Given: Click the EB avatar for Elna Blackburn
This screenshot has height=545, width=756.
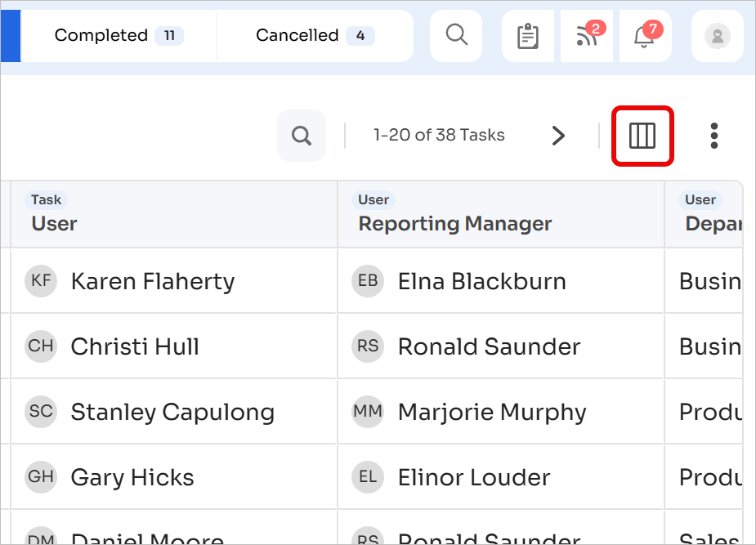Looking at the screenshot, I should [368, 280].
